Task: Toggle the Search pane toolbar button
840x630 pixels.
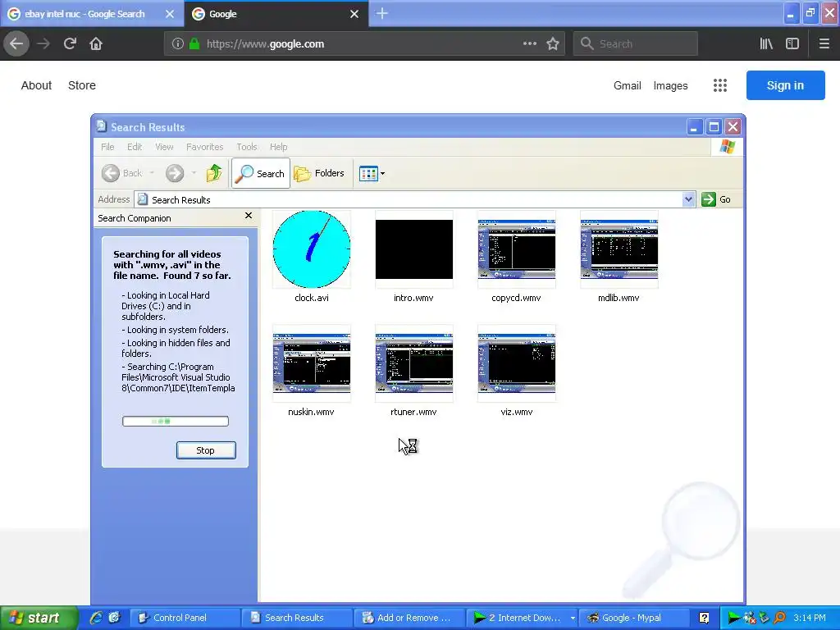Action: [x=261, y=173]
